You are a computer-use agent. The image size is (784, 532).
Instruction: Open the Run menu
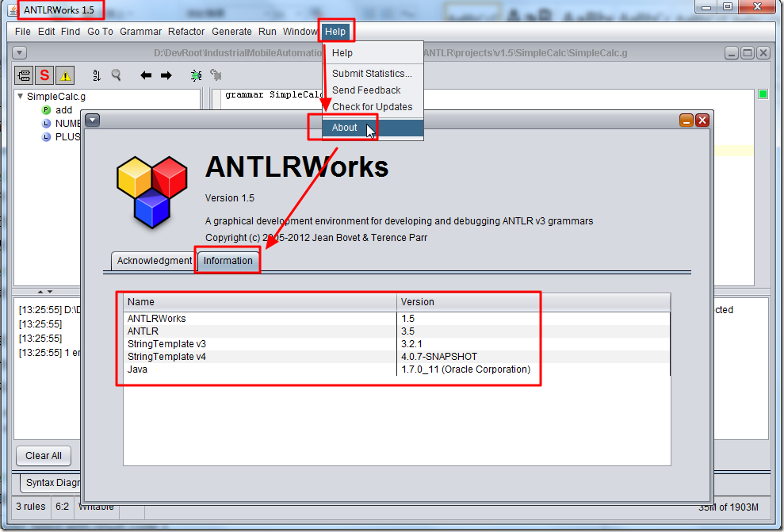click(x=267, y=32)
